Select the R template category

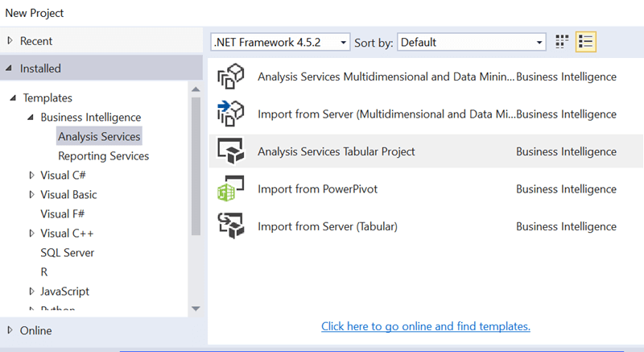44,272
